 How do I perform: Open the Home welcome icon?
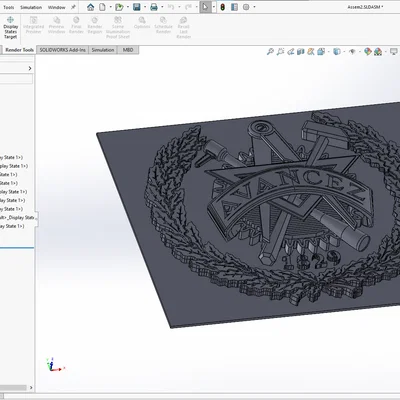point(90,7)
